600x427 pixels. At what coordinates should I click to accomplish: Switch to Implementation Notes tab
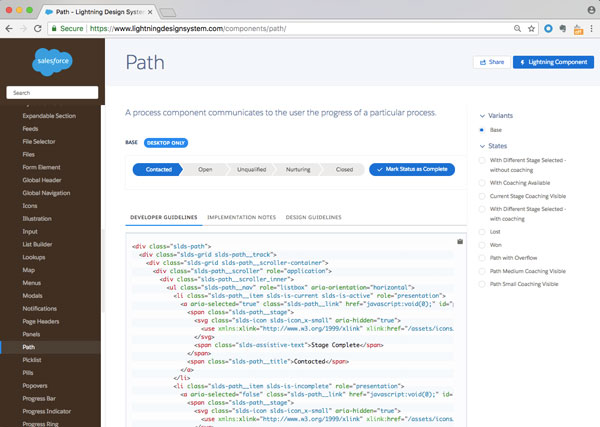[241, 217]
